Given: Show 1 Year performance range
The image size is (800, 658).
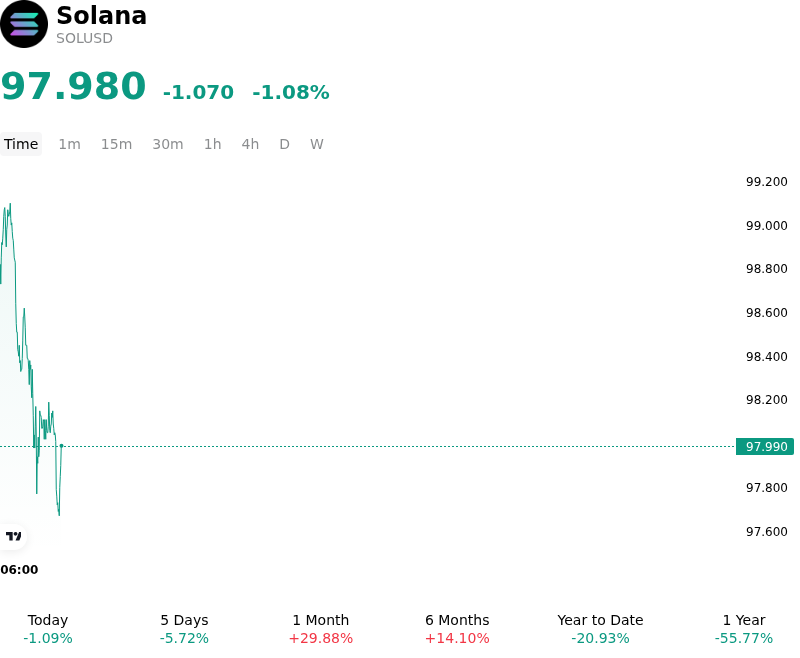Looking at the screenshot, I should (x=744, y=629).
